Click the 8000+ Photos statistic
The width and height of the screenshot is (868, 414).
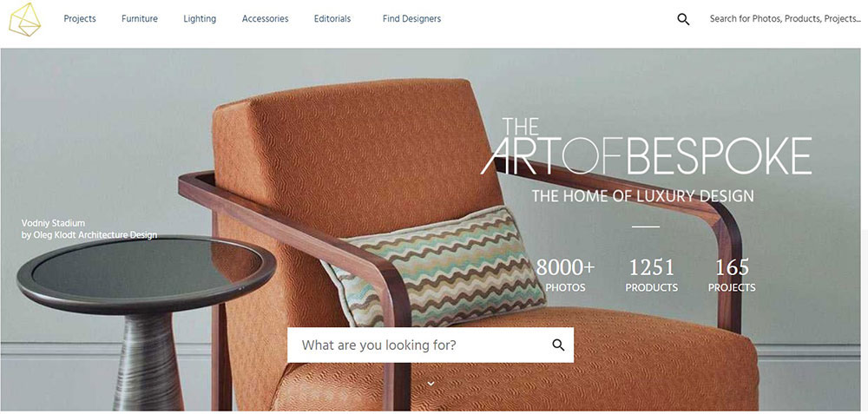coord(565,275)
